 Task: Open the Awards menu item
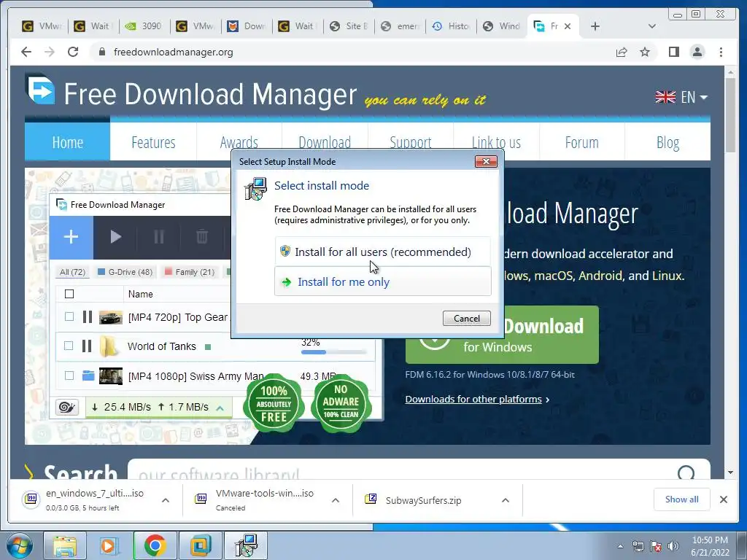(239, 142)
